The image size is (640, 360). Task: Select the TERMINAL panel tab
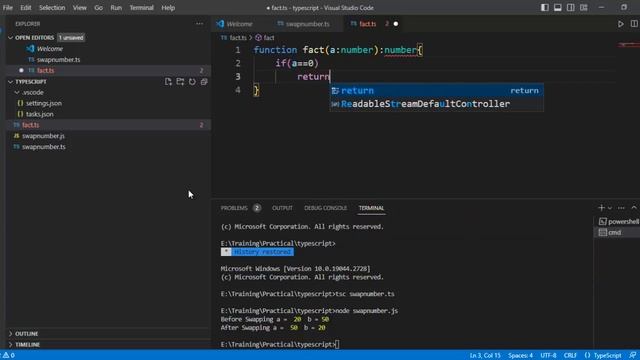tap(371, 208)
